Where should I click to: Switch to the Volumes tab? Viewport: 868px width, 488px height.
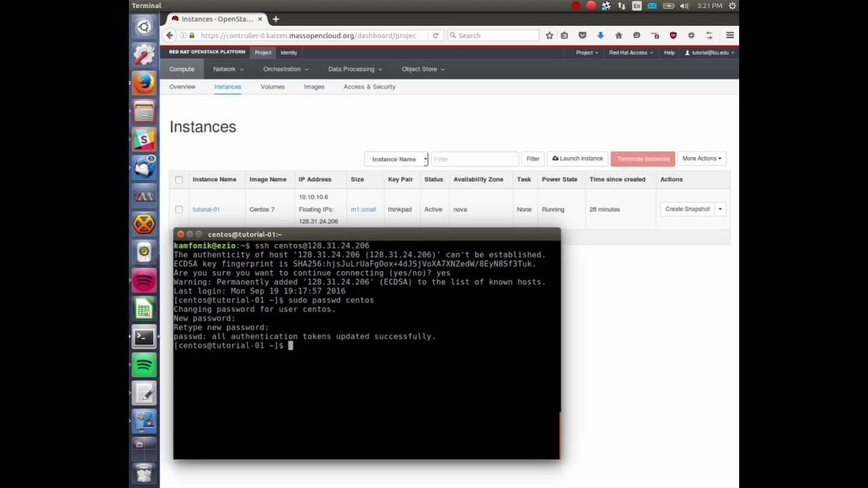click(273, 87)
